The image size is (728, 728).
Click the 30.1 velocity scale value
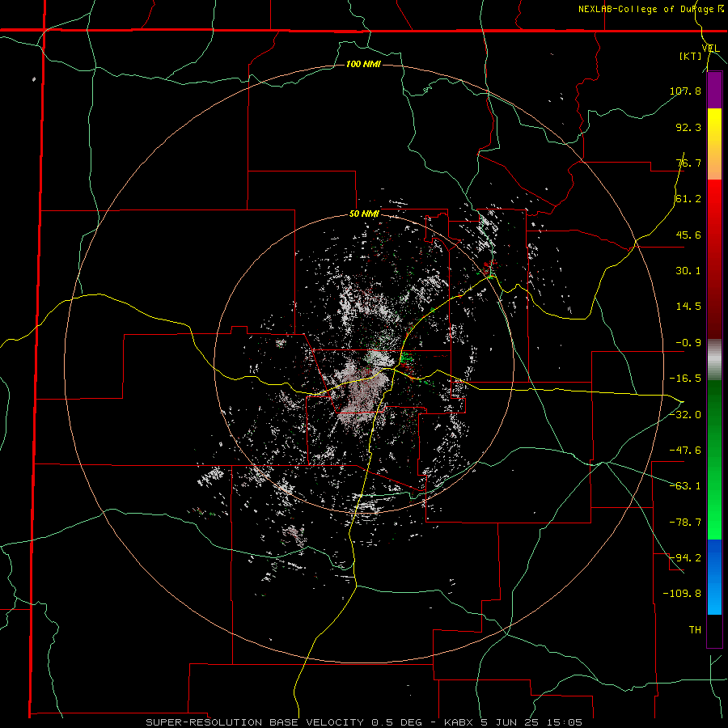[x=688, y=271]
